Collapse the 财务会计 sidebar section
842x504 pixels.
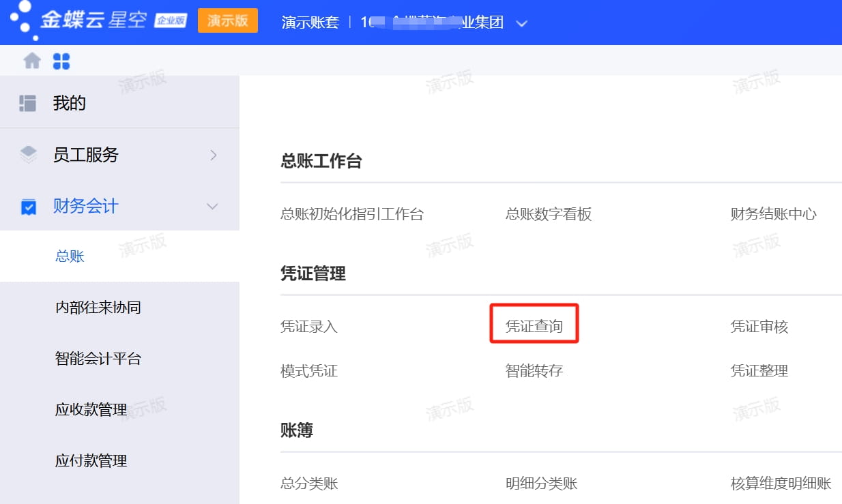[x=212, y=206]
